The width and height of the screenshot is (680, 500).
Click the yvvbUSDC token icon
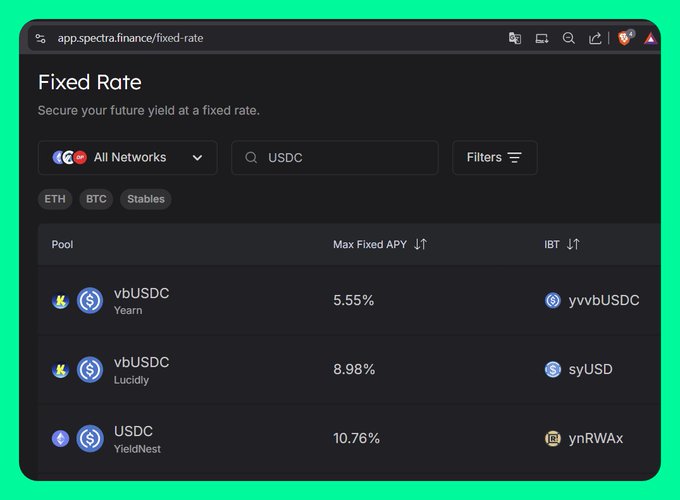(x=552, y=300)
